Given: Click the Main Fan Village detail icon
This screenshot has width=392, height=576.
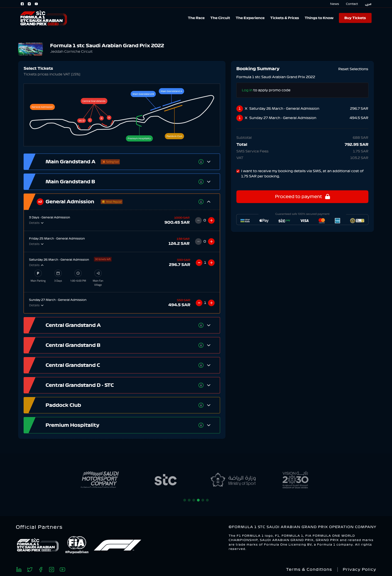Looking at the screenshot, I should 98,273.
